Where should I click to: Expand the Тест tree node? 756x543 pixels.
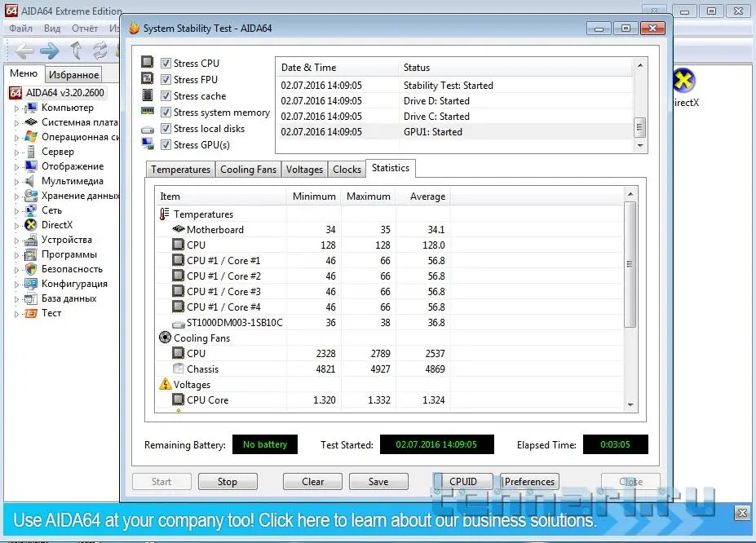tap(16, 314)
